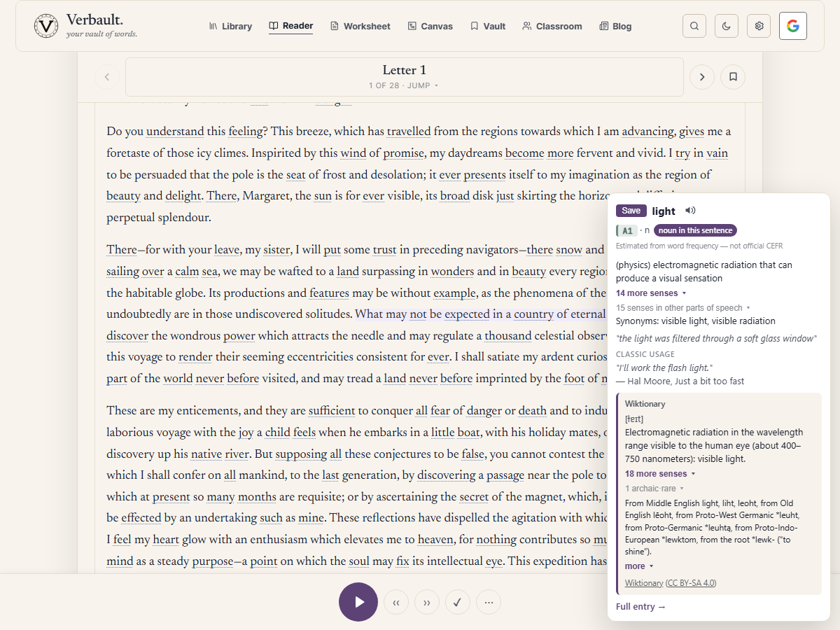Click the underlined word 'discovering'
The height and width of the screenshot is (630, 840).
point(447,476)
